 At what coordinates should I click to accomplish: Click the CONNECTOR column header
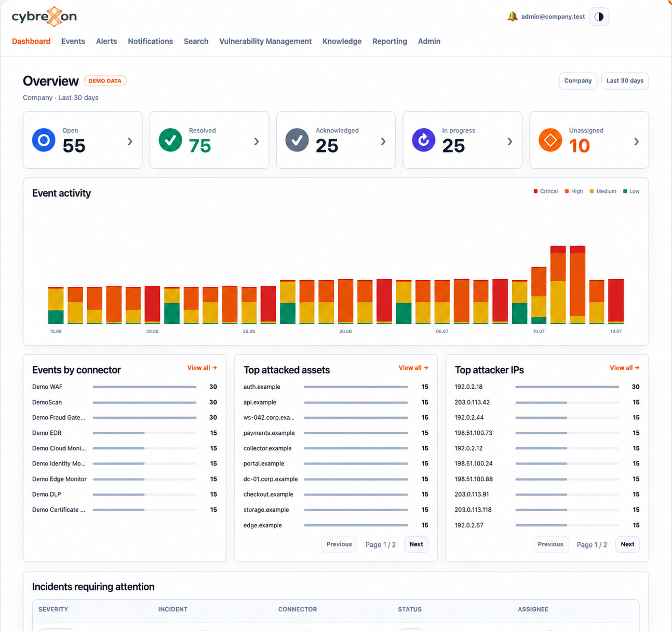(298, 609)
